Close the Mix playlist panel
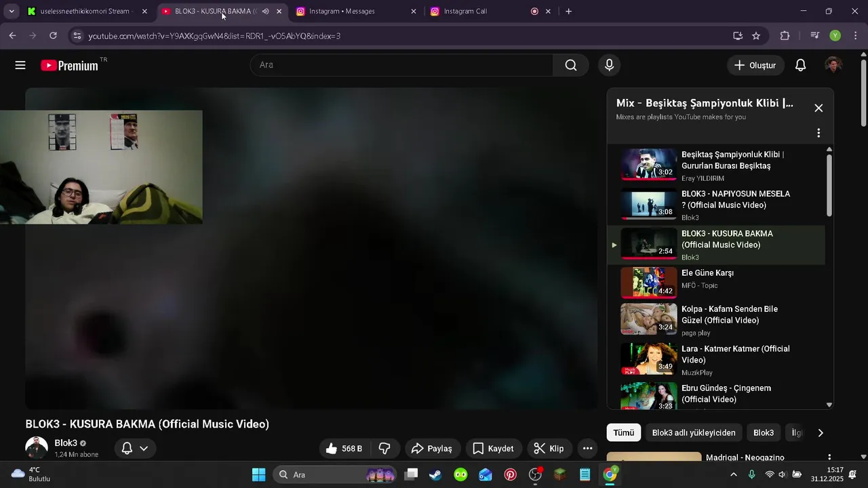The height and width of the screenshot is (488, 868). 818,108
